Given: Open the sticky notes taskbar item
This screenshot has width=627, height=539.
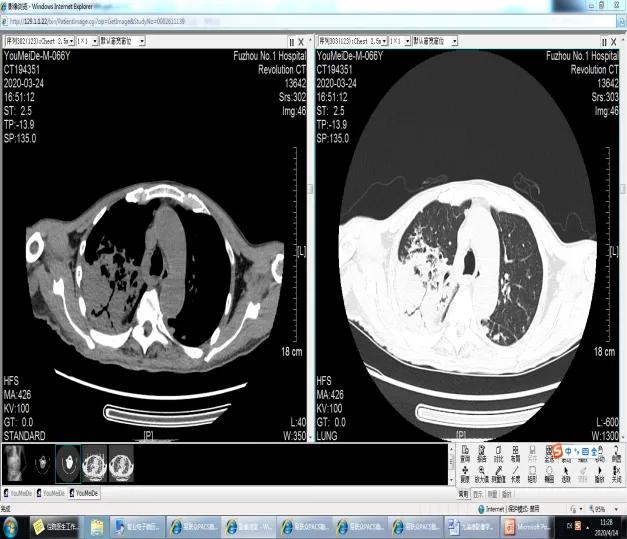Looking at the screenshot, I should click(x=56, y=527).
